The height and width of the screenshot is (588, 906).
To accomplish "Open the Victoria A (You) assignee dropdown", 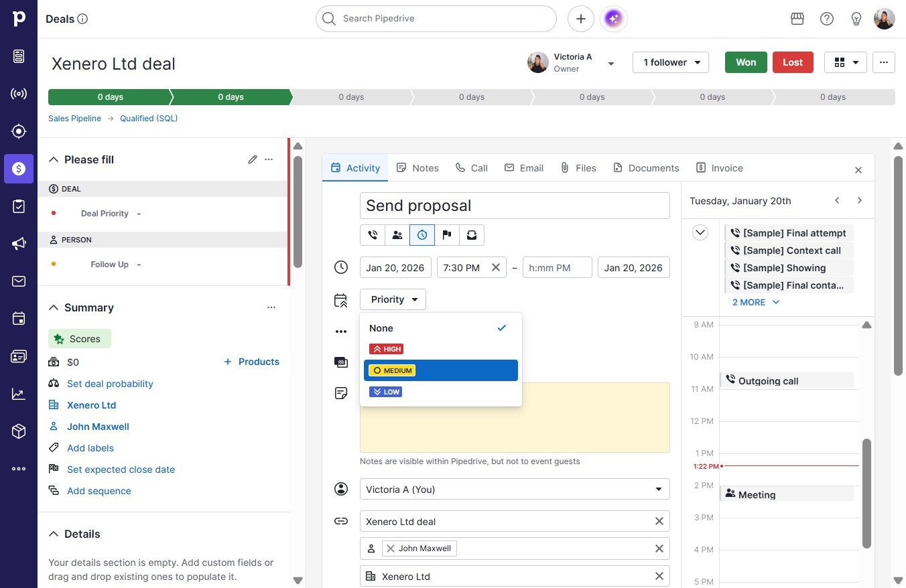I will coord(515,490).
